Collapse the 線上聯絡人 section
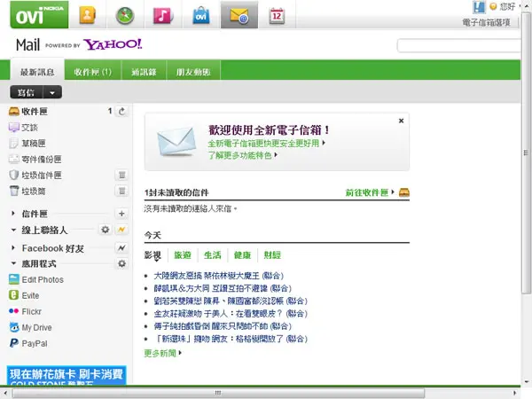Image resolution: width=532 pixels, height=399 pixels. [13, 230]
